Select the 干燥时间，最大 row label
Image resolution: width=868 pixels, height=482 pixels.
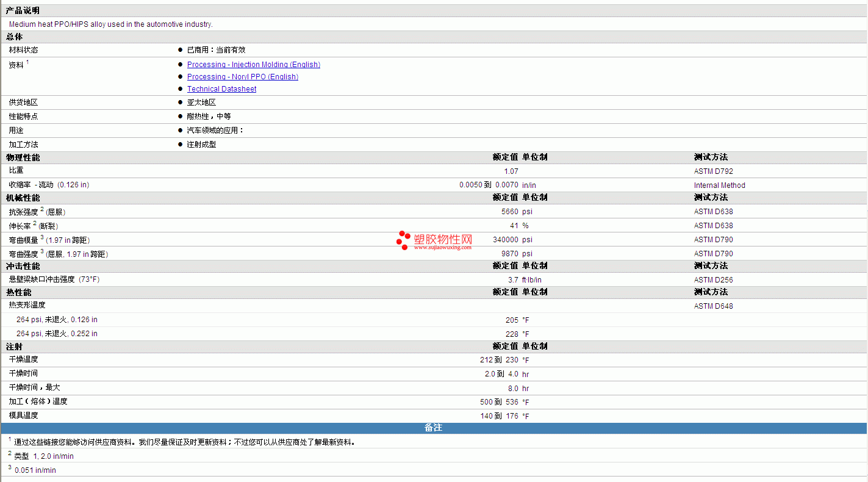click(34, 387)
